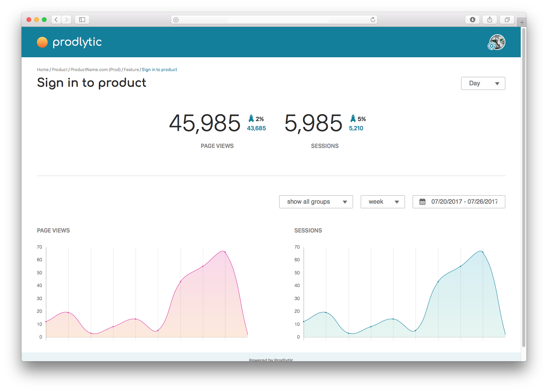
Task: Click the peak point of pink chart
Action: click(x=225, y=252)
